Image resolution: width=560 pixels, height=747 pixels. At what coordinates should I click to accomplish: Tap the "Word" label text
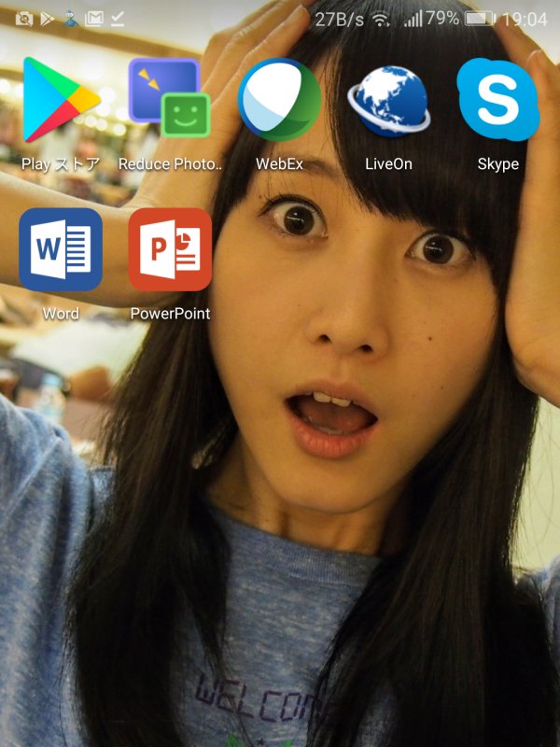click(61, 314)
